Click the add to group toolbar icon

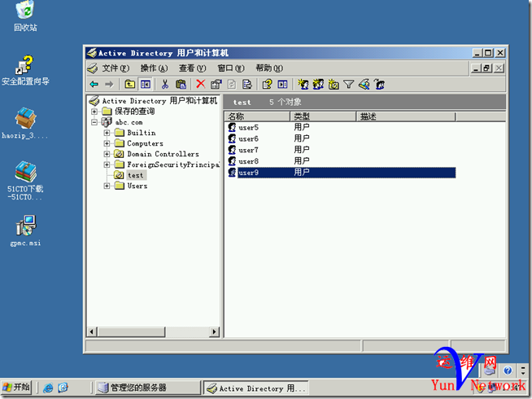coord(379,84)
